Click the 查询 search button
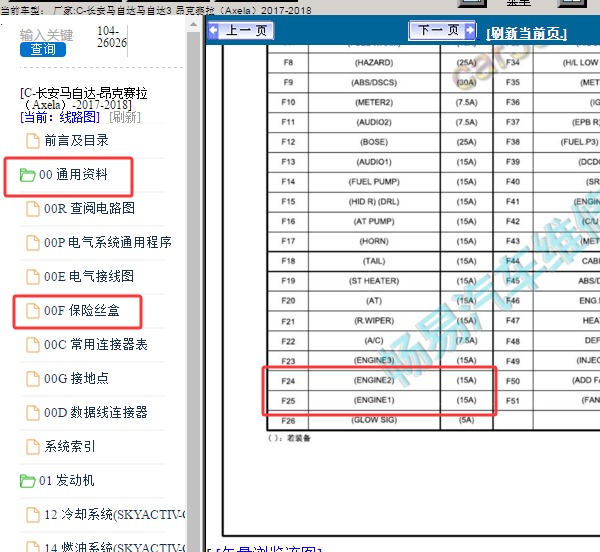The height and width of the screenshot is (552, 600). (43, 49)
